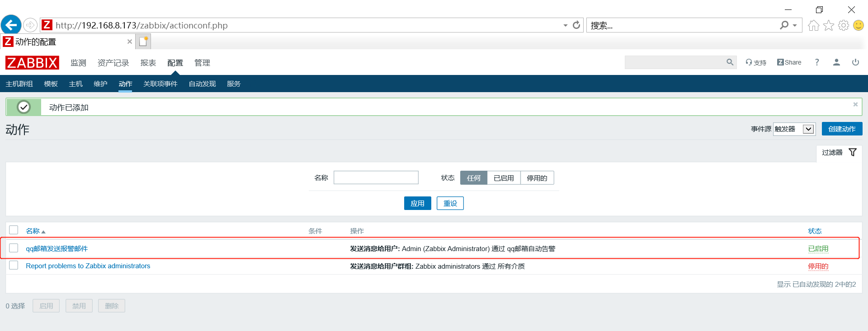The height and width of the screenshot is (331, 868).
Task: Click the browser back arrow button
Action: coord(11,25)
